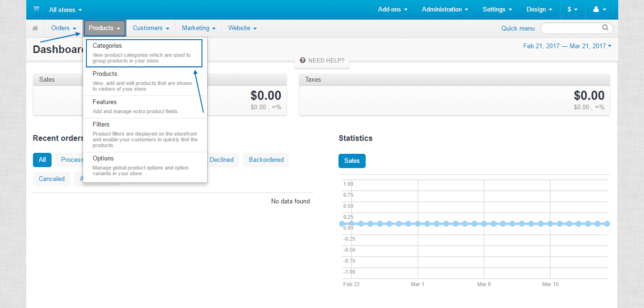The width and height of the screenshot is (644, 308).
Task: Show All recent orders
Action: pos(42,160)
